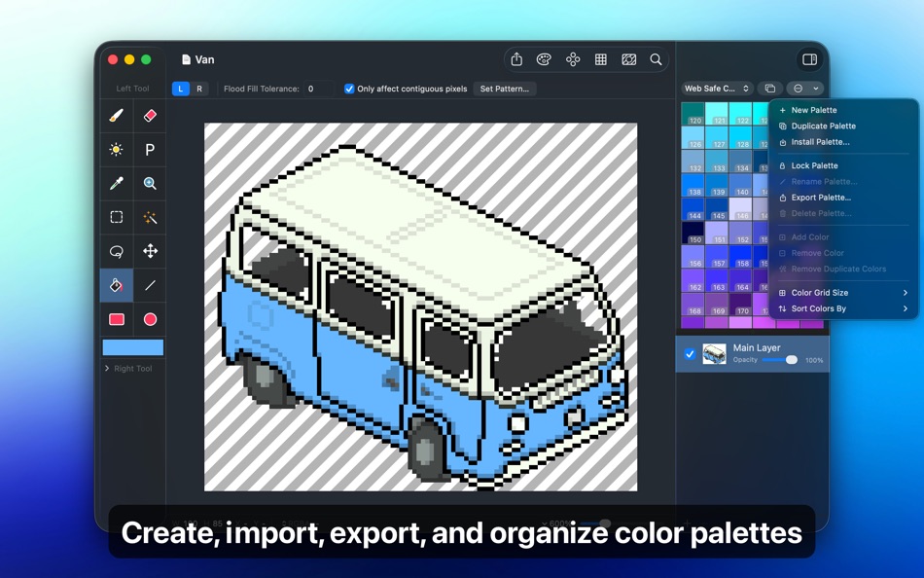Activate the Eyedropper tool
The image size is (924, 578).
116,183
